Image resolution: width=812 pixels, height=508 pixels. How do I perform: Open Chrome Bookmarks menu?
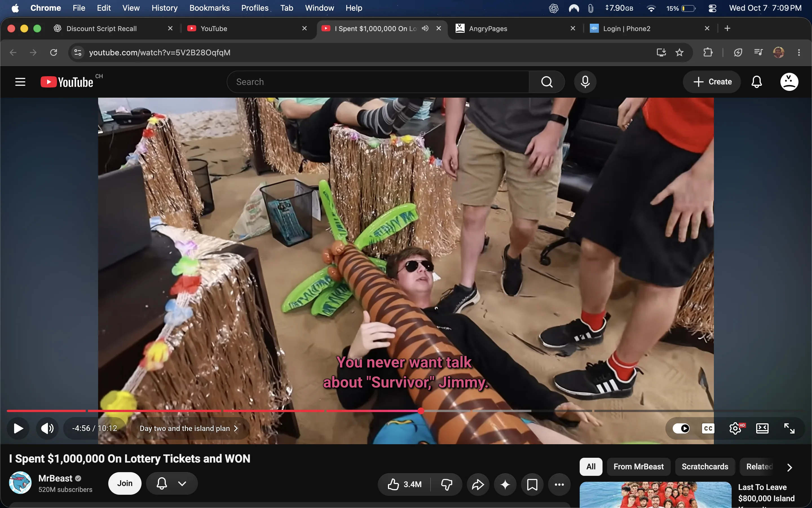click(x=209, y=8)
